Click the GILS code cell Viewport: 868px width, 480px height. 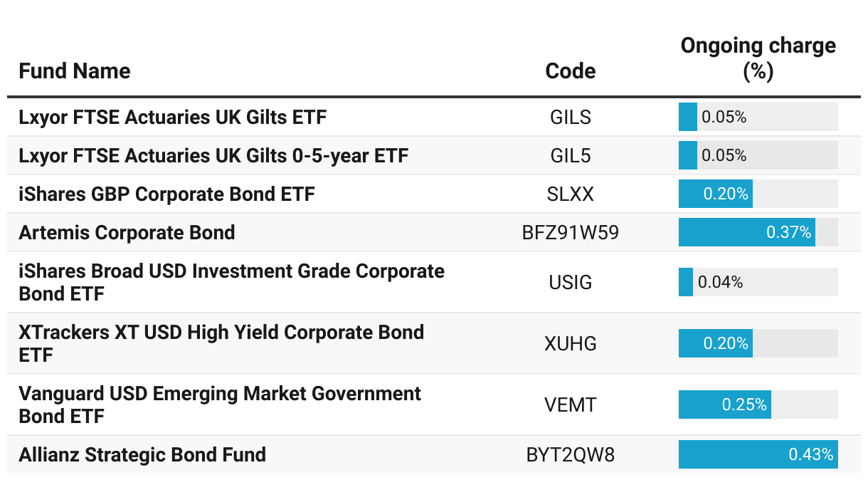pos(571,117)
